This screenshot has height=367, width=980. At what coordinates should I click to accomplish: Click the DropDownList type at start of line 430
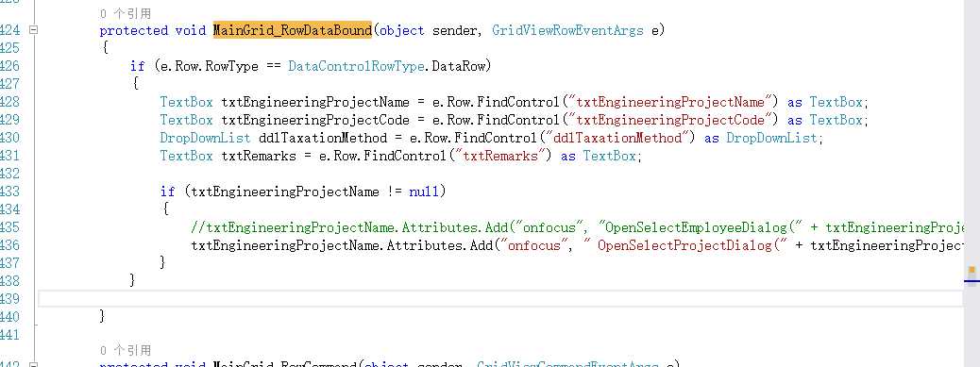(205, 138)
